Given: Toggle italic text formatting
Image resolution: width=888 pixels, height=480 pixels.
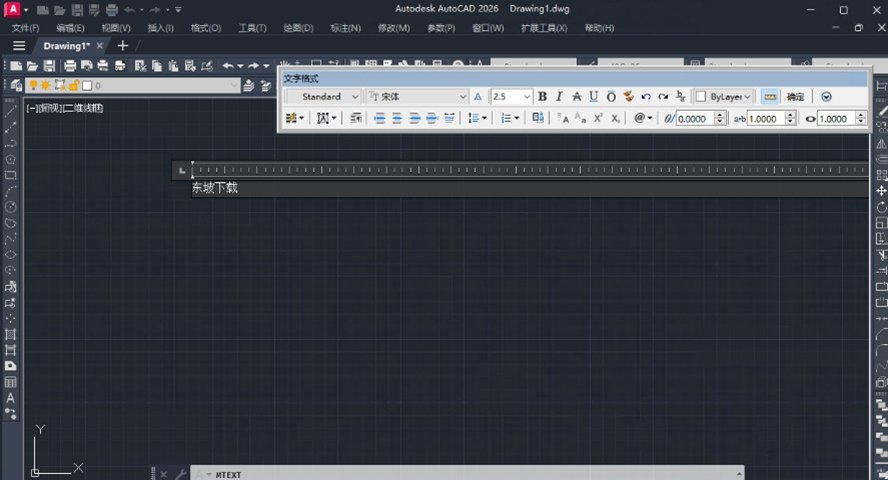Looking at the screenshot, I should [559, 97].
